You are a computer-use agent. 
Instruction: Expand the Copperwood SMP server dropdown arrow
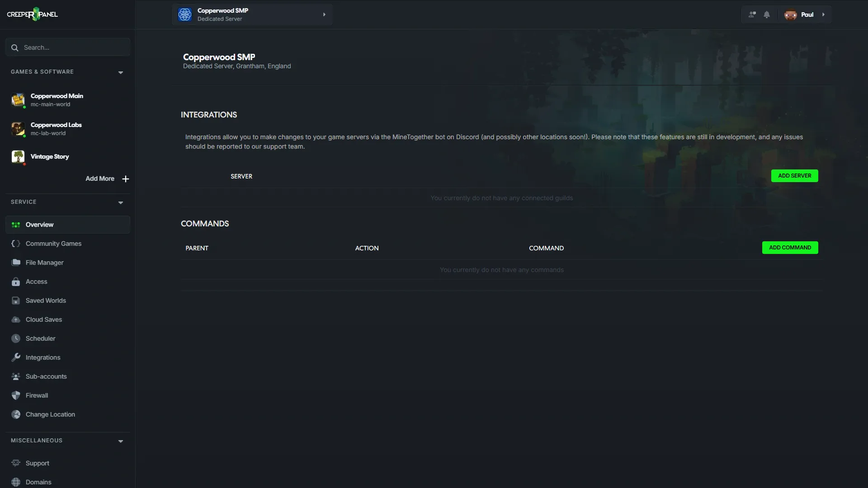324,14
